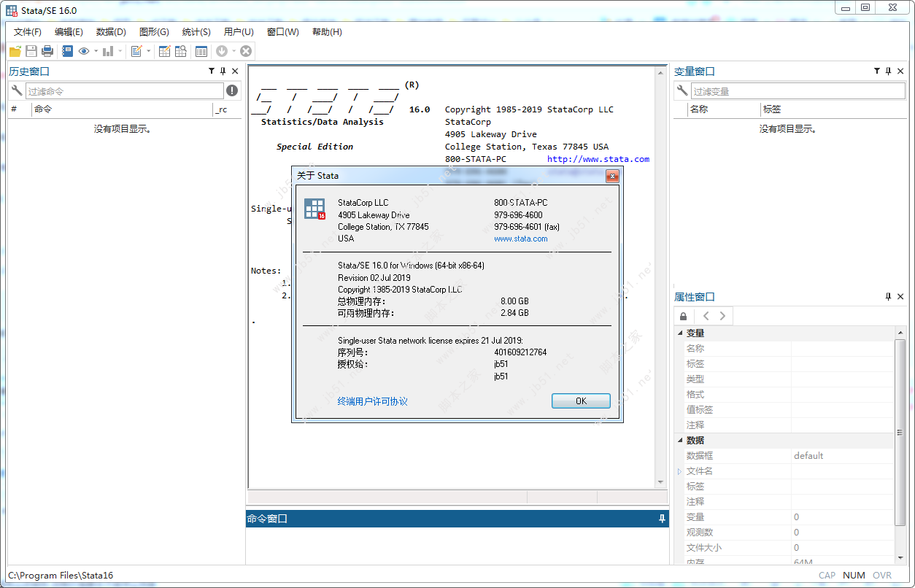Open the 图形(G) menu
This screenshot has width=915, height=588.
point(154,32)
